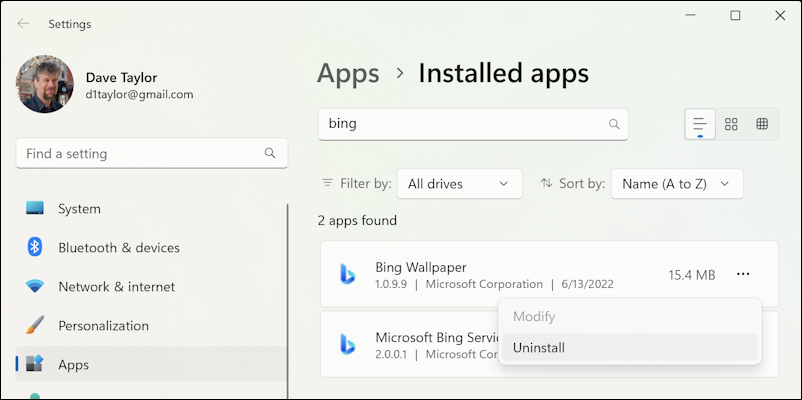Click the sort arrows icon beside Sort by

click(546, 183)
